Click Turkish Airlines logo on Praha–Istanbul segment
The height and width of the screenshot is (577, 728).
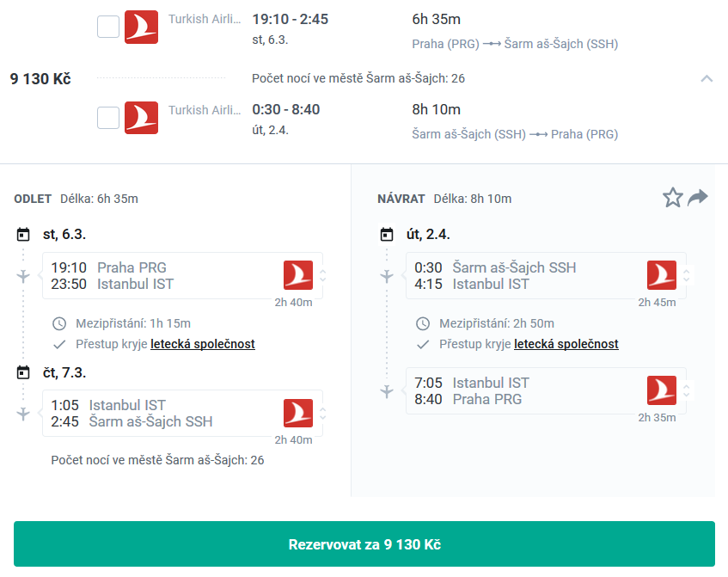[298, 275]
